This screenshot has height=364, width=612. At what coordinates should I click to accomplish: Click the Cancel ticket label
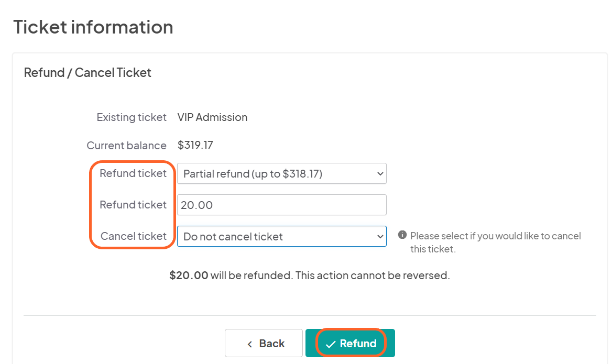coord(133,236)
